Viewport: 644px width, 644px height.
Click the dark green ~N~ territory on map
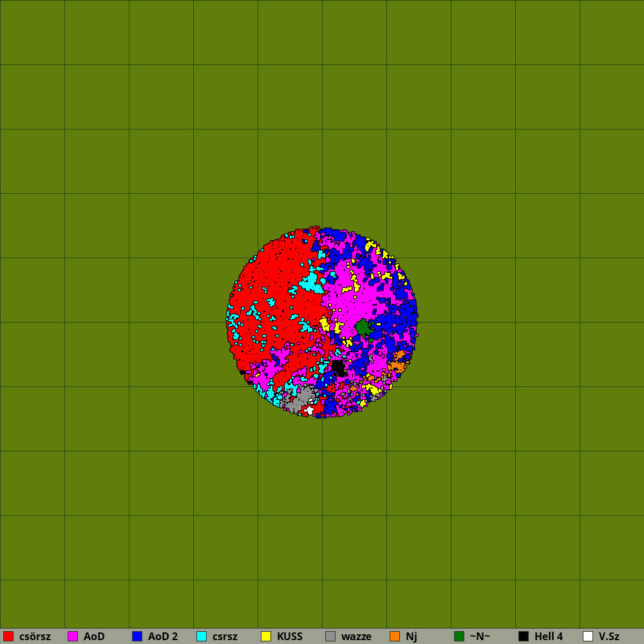click(363, 327)
